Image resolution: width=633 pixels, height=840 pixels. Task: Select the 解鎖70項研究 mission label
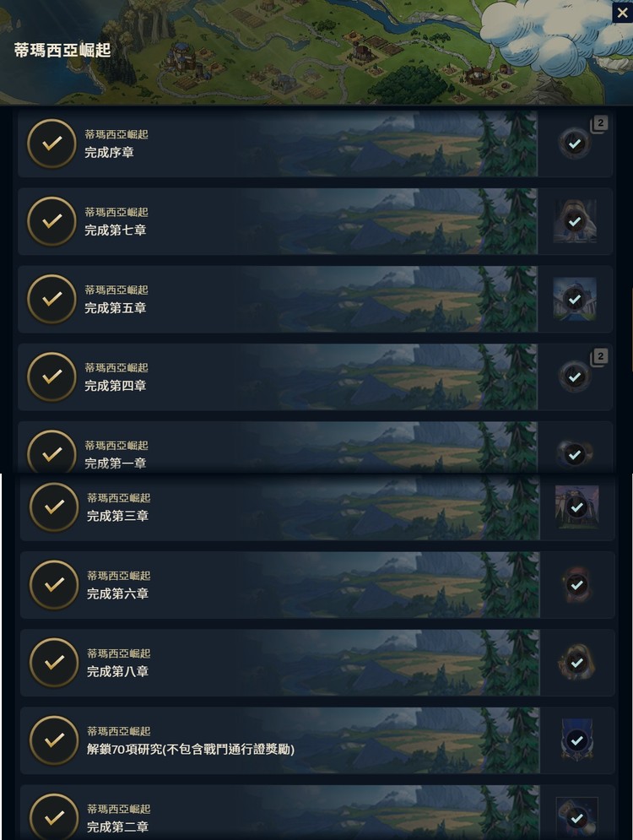pos(191,749)
